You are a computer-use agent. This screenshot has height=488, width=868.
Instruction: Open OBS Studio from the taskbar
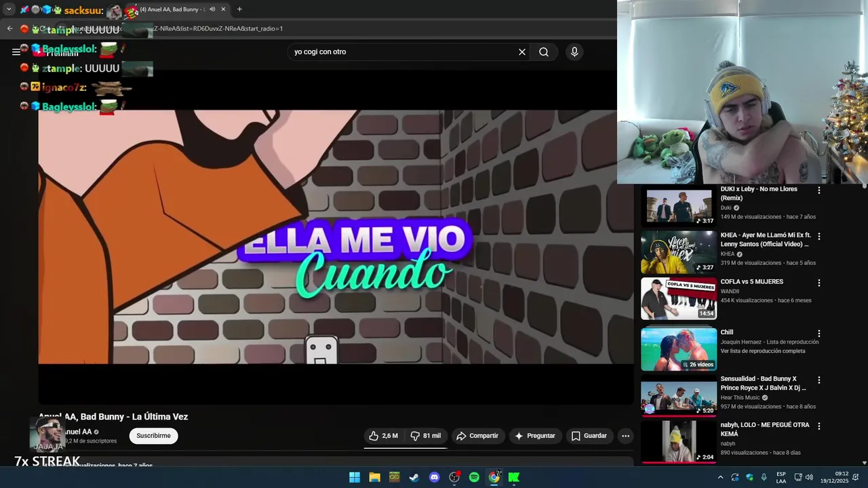[454, 477]
